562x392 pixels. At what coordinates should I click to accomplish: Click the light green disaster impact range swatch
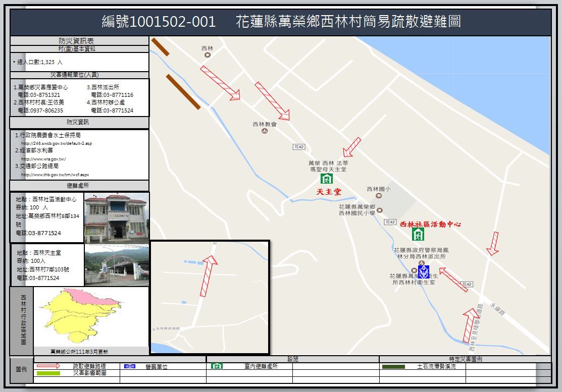pyautogui.click(x=49, y=374)
